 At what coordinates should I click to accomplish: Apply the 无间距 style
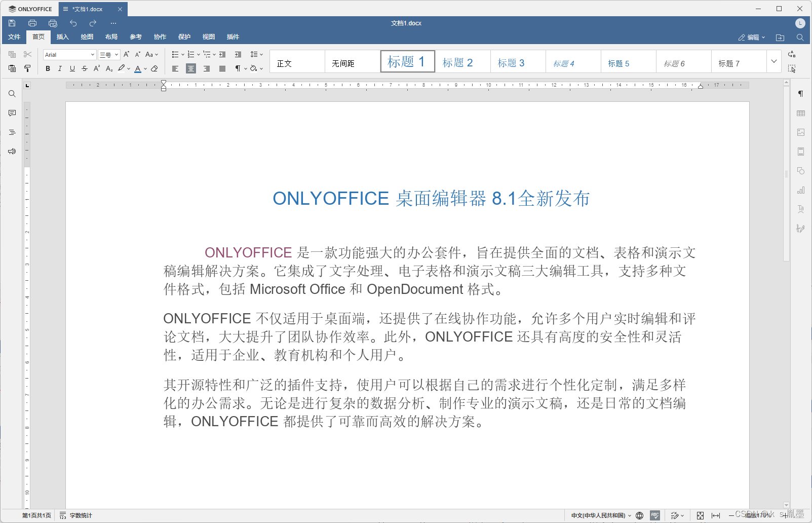353,62
